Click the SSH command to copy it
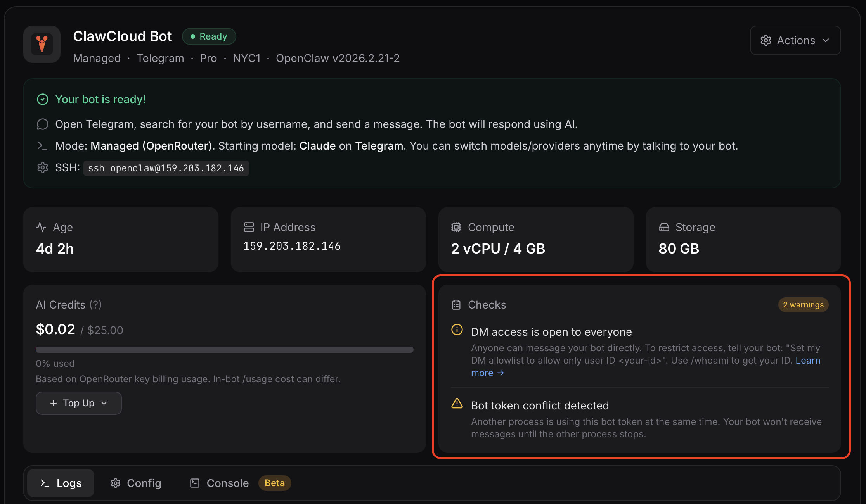The height and width of the screenshot is (504, 866). (166, 168)
